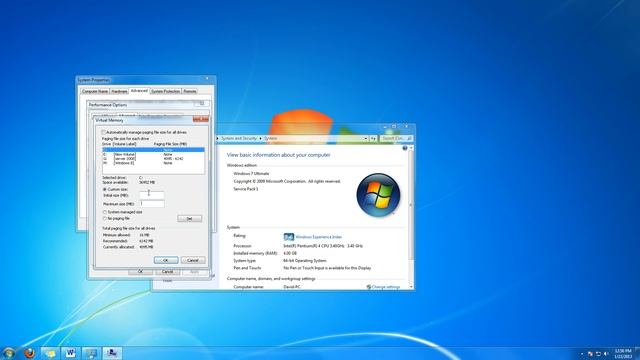
Task: Select the Windows 8 drive row
Action: pos(153,163)
